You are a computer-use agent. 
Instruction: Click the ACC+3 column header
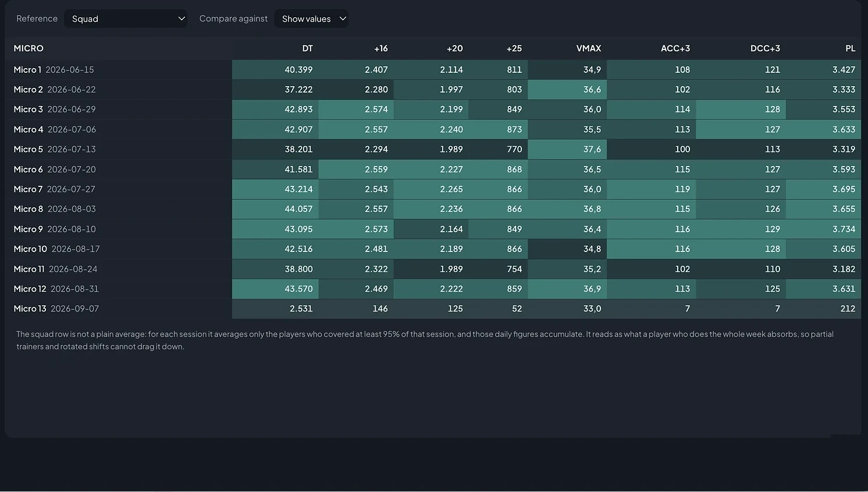pos(675,48)
